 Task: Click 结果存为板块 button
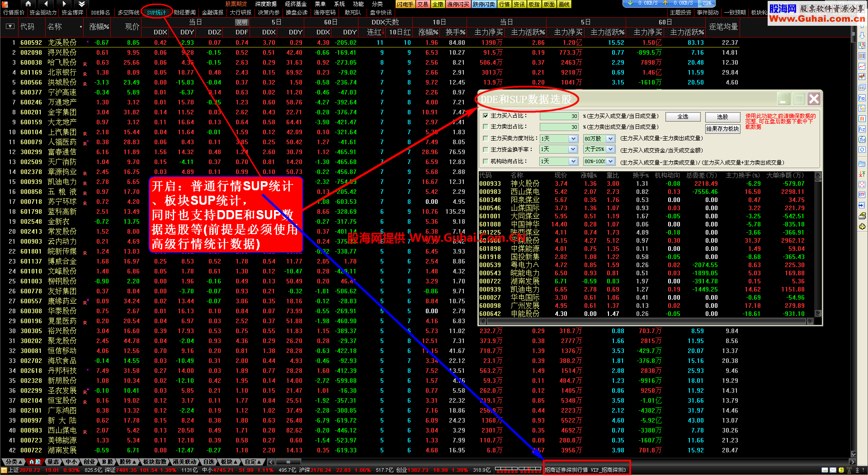click(x=722, y=129)
